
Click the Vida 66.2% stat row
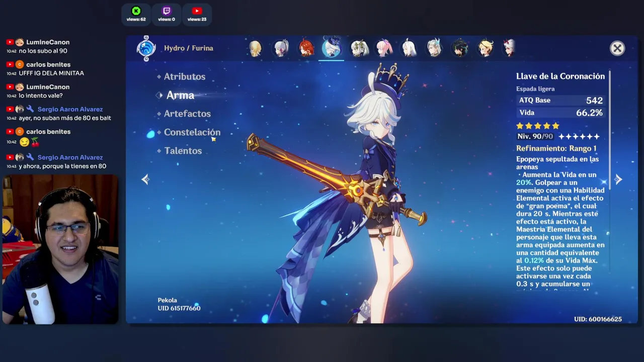560,113
